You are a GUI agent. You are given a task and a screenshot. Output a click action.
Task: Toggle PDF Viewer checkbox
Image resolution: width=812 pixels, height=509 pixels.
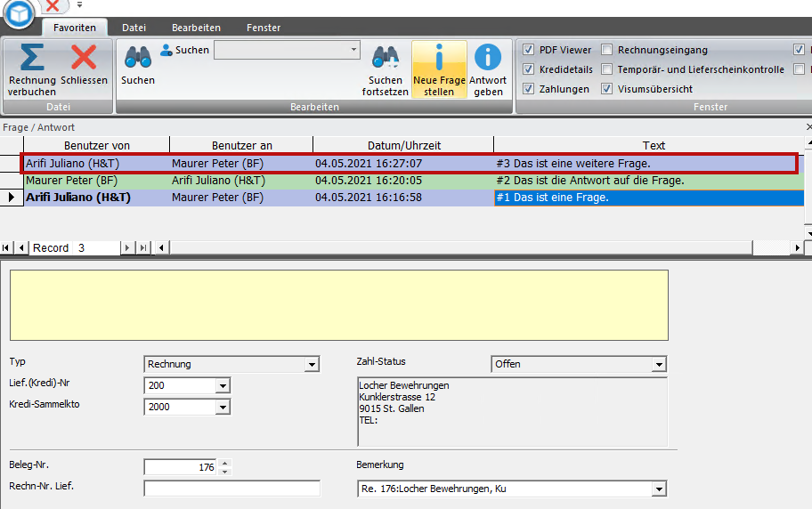click(x=528, y=50)
